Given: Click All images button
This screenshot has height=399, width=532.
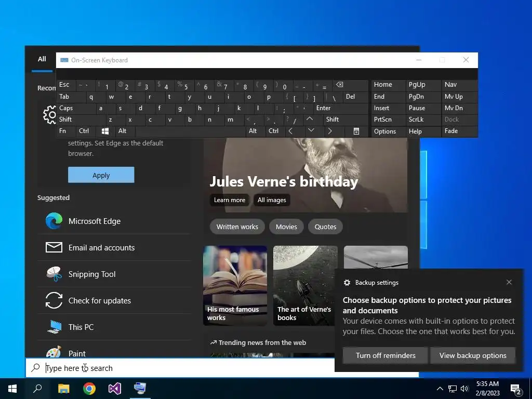Looking at the screenshot, I should [272, 200].
